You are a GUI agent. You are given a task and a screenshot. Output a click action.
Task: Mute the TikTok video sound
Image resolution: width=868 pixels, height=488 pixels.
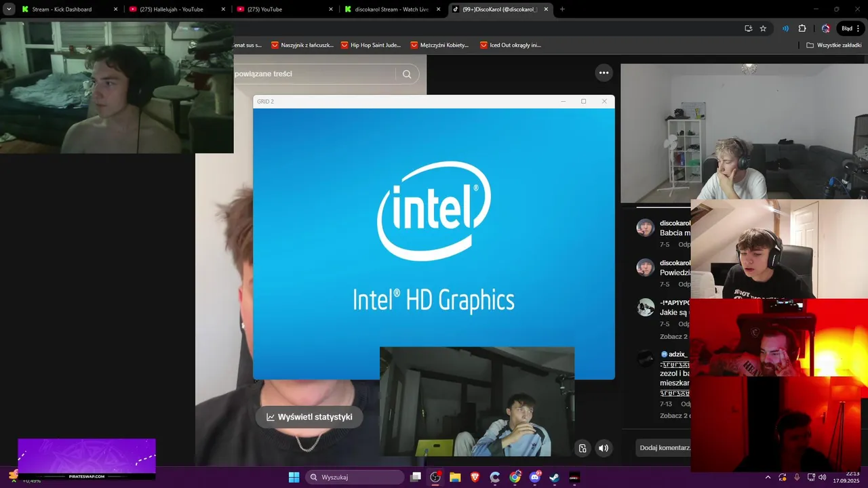(603, 448)
